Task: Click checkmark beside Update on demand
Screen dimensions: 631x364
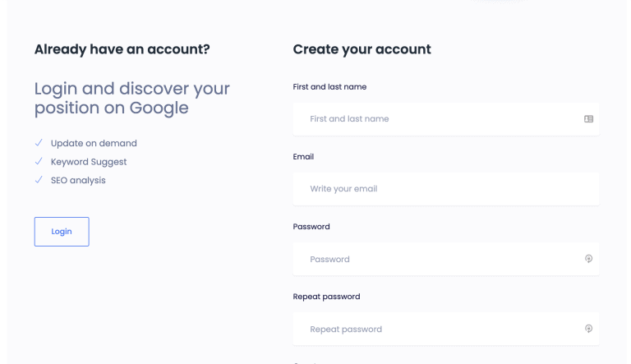Action: (x=39, y=142)
